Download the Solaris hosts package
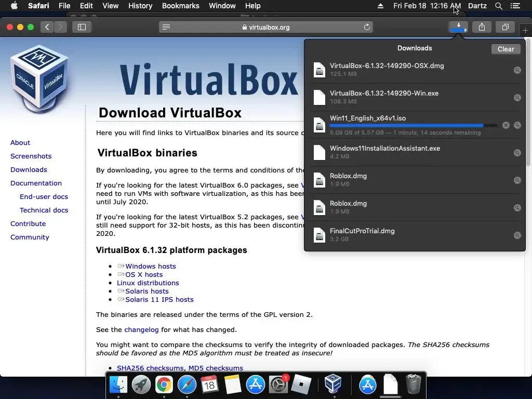The height and width of the screenshot is (399, 532). click(147, 291)
